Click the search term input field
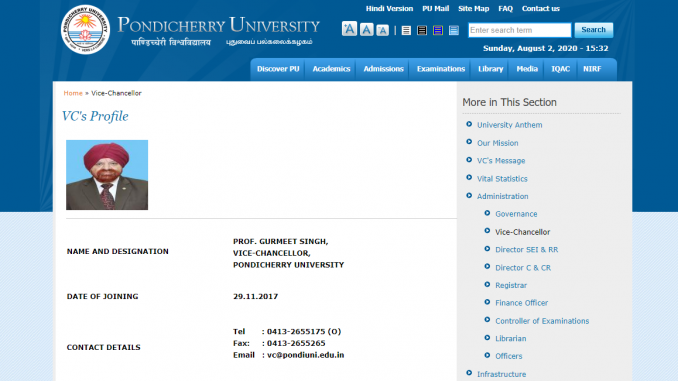678x381 pixels. click(519, 30)
